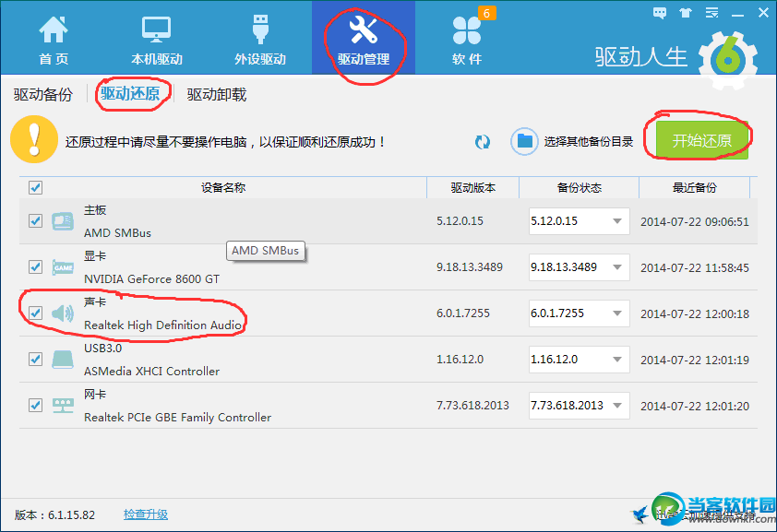Click the motherboard device icon
The width and height of the screenshot is (777, 532).
[x=63, y=221]
